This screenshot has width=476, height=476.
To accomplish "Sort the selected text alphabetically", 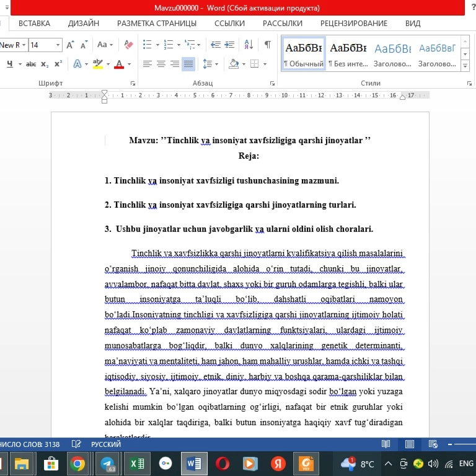I will [x=249, y=45].
